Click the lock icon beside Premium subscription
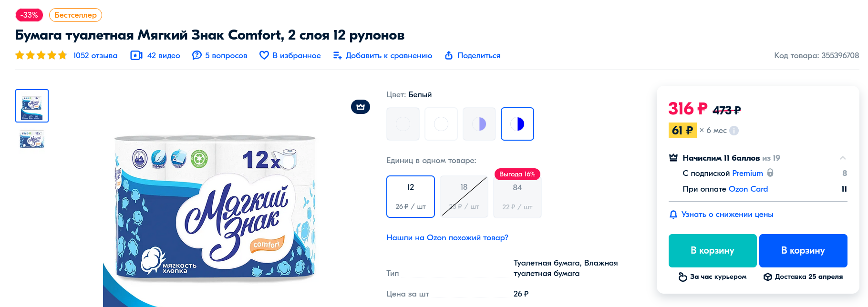 pyautogui.click(x=770, y=173)
